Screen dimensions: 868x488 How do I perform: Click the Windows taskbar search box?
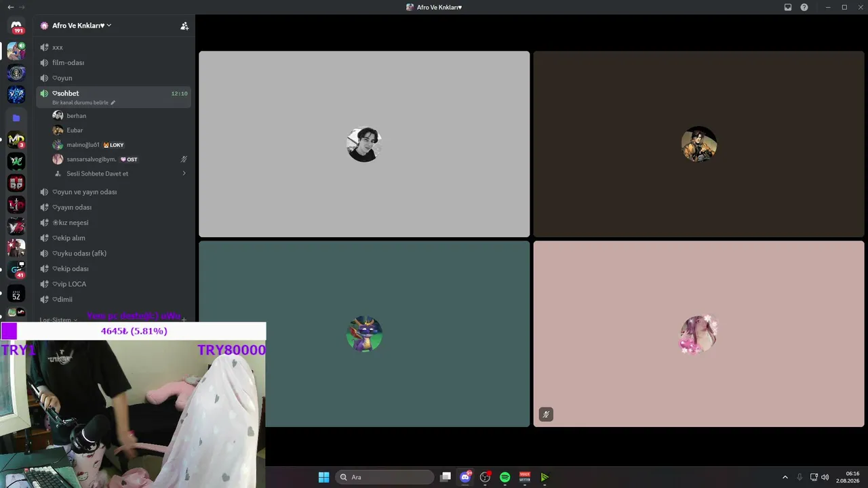coord(385,477)
